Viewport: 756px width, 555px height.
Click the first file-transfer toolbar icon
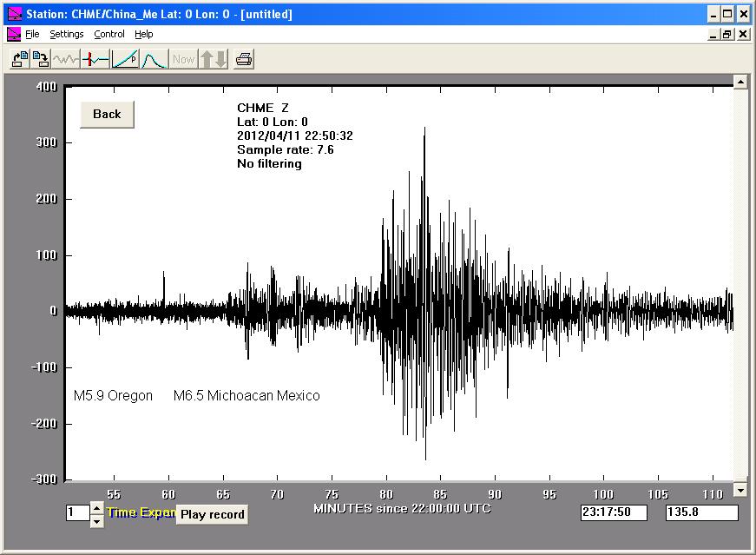pos(19,59)
